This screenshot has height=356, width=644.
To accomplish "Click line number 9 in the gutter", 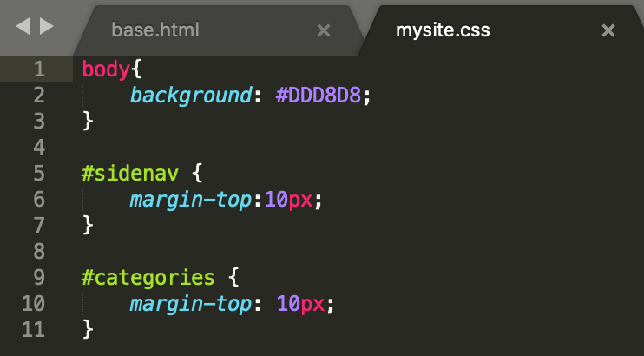I will [38, 278].
